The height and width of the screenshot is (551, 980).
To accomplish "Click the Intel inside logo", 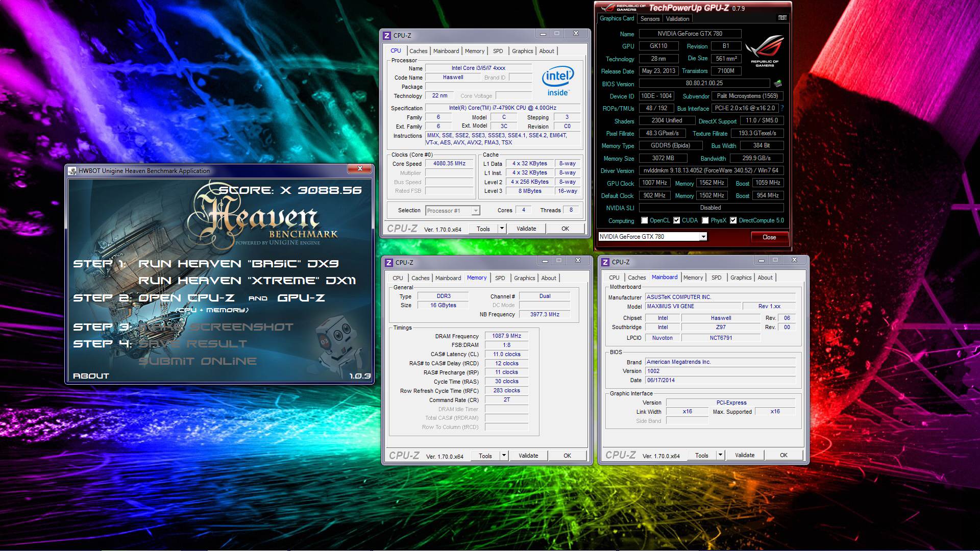I will (557, 81).
